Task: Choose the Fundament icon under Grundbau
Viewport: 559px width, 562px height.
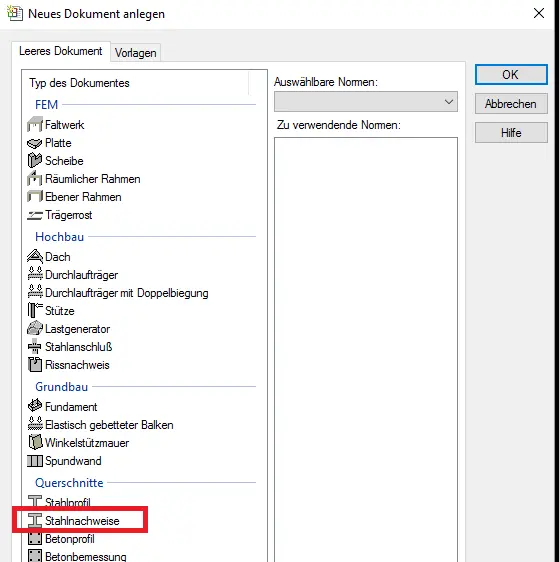Action: pyautogui.click(x=35, y=406)
